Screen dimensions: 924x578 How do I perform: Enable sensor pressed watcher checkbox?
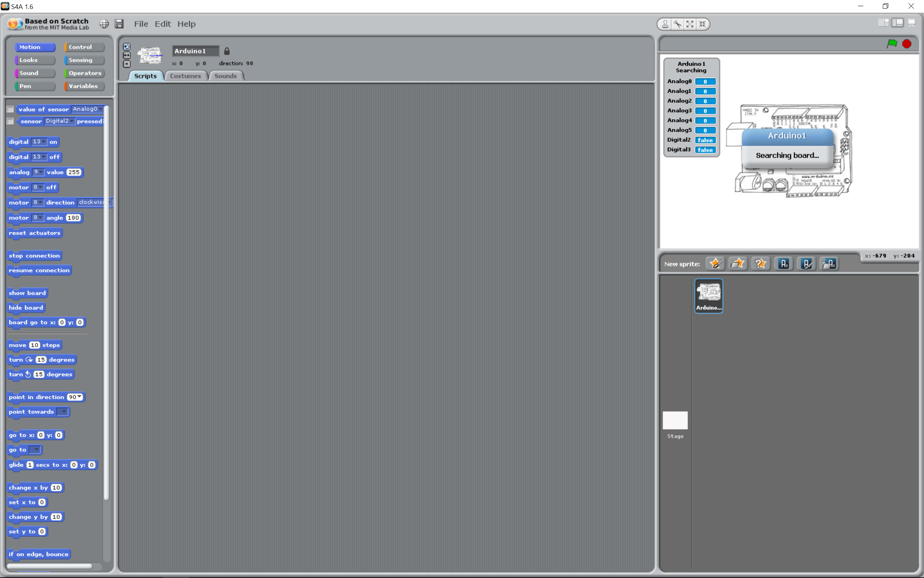[x=11, y=121]
